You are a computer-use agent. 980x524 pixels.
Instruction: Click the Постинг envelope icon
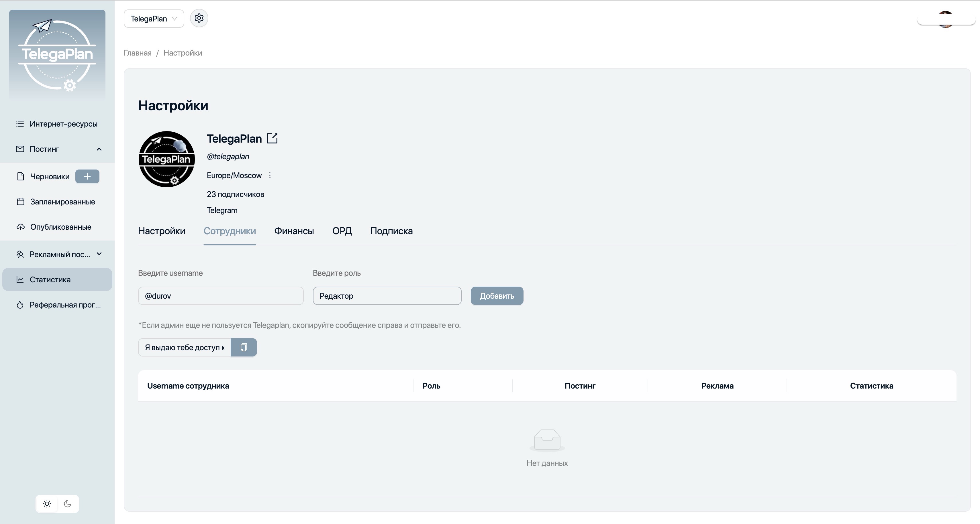point(20,149)
